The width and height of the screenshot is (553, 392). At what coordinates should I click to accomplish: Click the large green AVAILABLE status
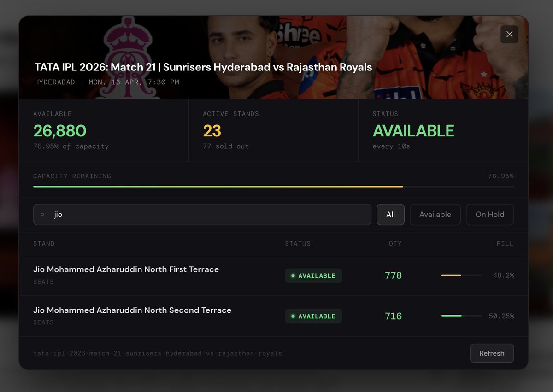click(413, 131)
